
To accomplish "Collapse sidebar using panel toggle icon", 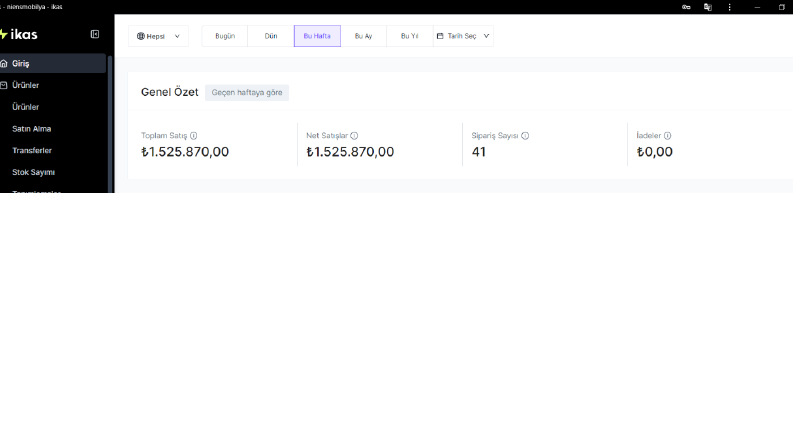I will (95, 34).
